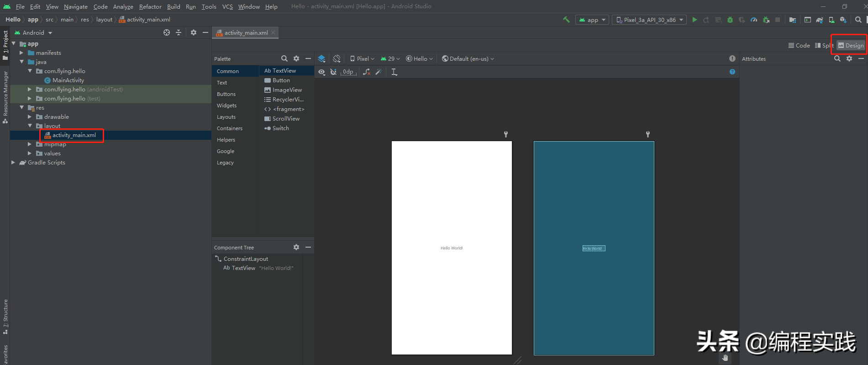Open layout editor help question icon
Image resolution: width=868 pixels, height=365 pixels.
pos(732,72)
